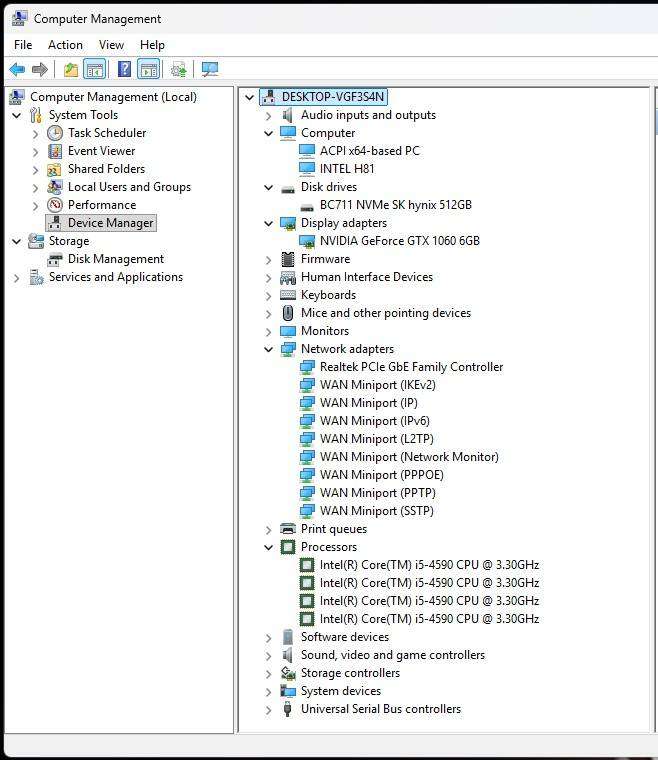Click the Local Users and Groups icon
The width and height of the screenshot is (658, 760).
55,187
